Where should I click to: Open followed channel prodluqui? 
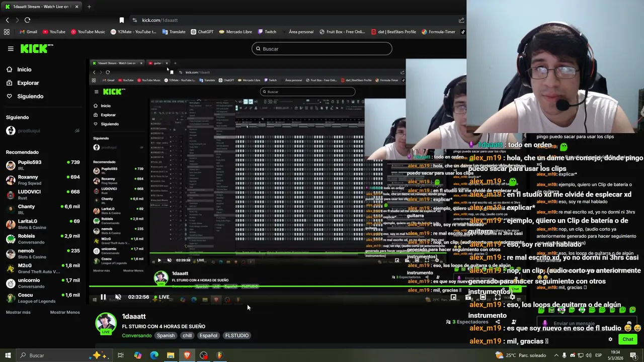point(43,131)
